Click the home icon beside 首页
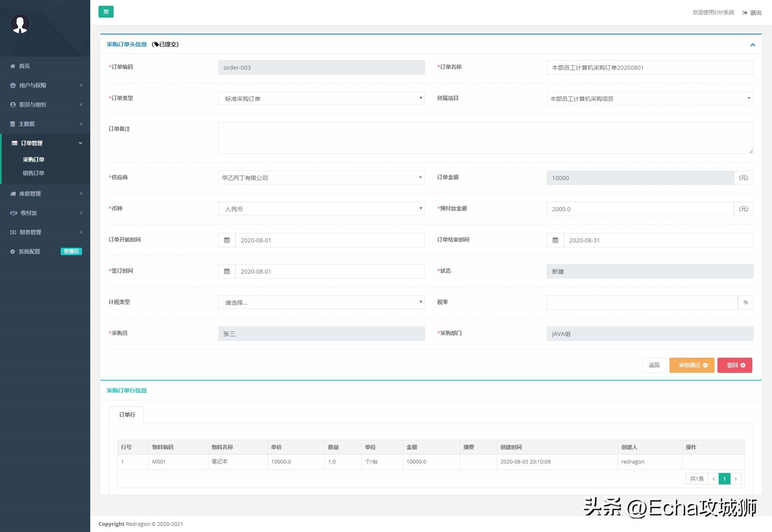Image resolution: width=772 pixels, height=532 pixels. pyautogui.click(x=13, y=66)
